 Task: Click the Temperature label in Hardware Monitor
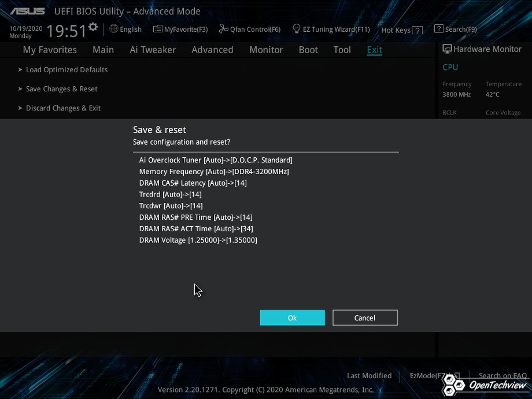pyautogui.click(x=504, y=84)
